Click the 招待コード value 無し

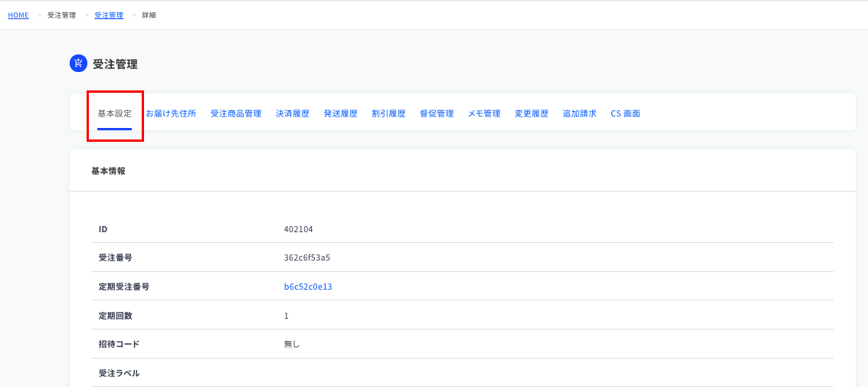coord(292,344)
